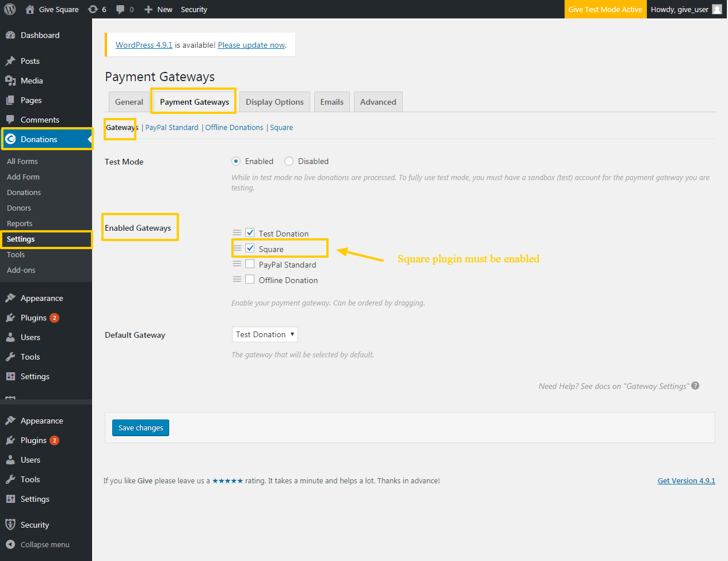The height and width of the screenshot is (561, 728).
Task: Click the Comments bubble icon in sidebar
Action: tap(10, 120)
